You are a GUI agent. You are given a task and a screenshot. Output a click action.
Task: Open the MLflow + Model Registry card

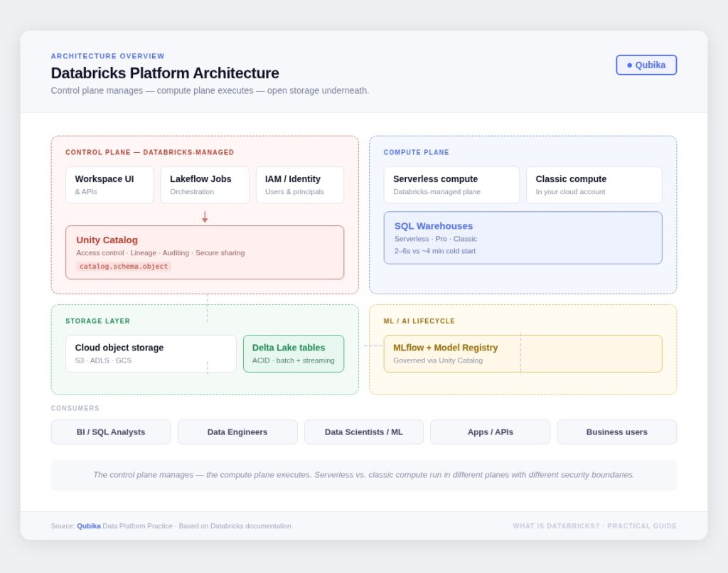click(523, 353)
